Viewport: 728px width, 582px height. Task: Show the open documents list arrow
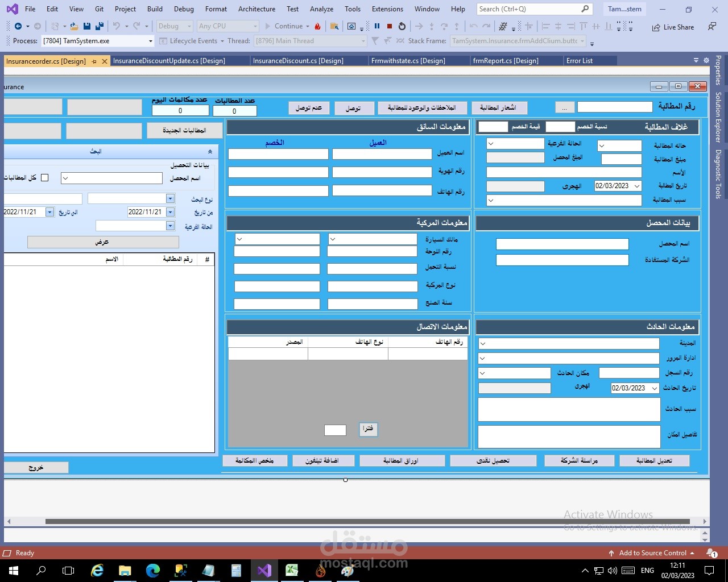(696, 60)
